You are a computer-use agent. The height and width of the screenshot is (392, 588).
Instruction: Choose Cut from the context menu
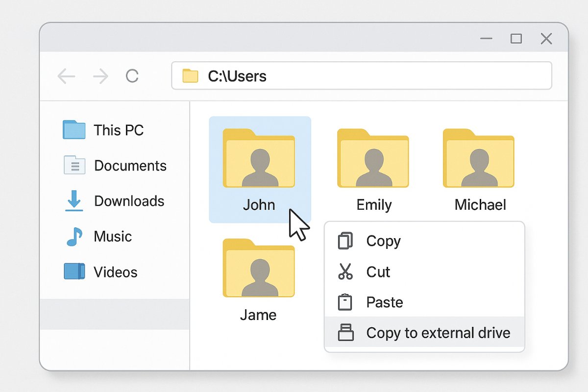[424, 271]
